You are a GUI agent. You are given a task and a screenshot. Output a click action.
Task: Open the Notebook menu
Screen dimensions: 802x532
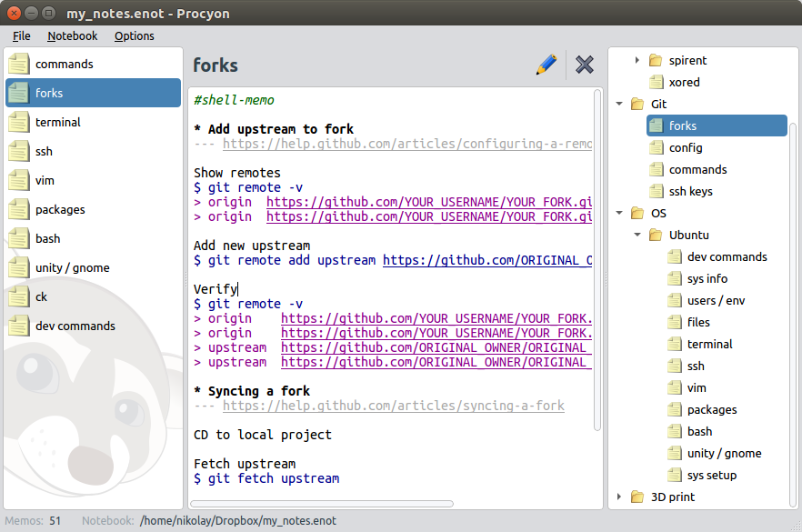point(72,35)
